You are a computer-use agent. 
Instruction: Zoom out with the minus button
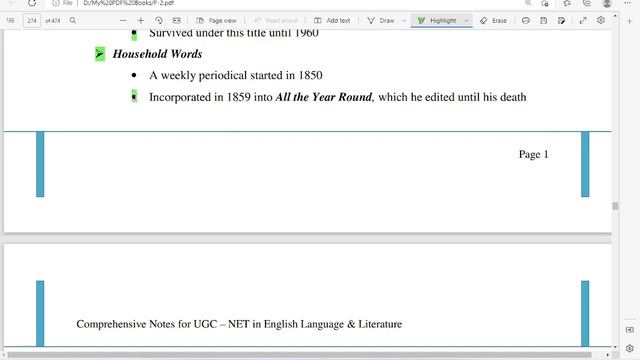(x=123, y=20)
